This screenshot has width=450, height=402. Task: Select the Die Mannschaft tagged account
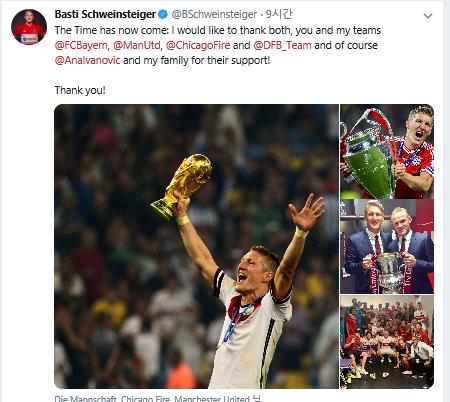(x=85, y=399)
